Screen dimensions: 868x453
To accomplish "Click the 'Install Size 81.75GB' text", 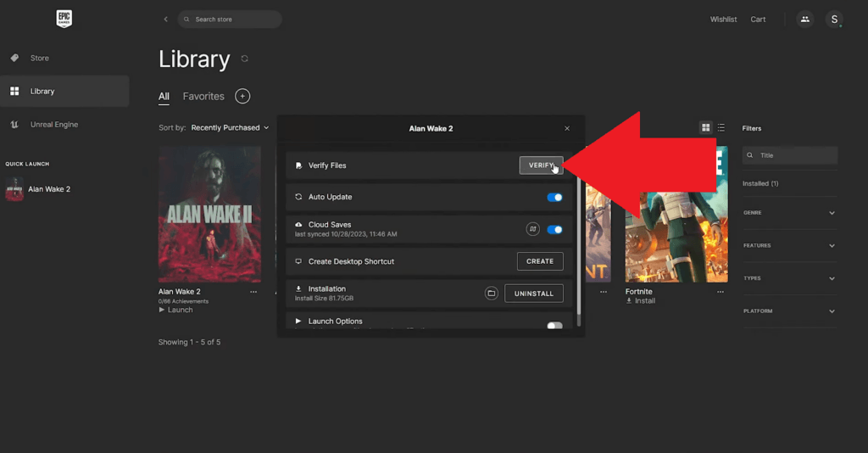I will click(x=324, y=299).
